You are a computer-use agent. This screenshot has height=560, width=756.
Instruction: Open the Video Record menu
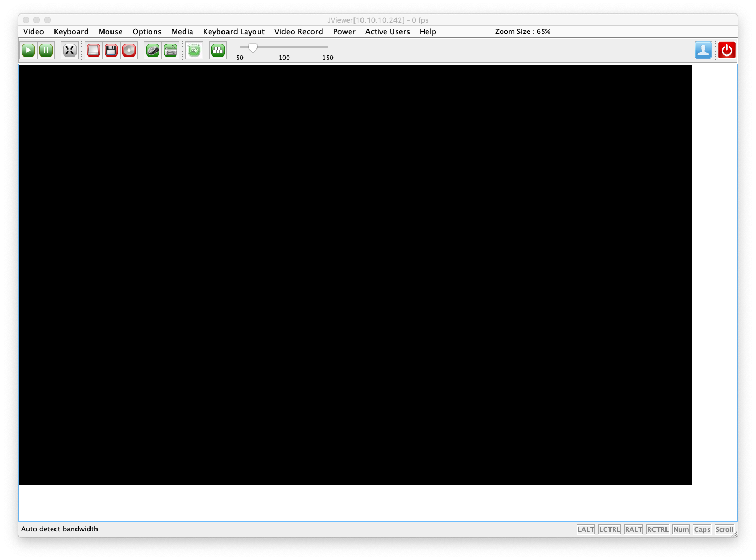coord(299,32)
